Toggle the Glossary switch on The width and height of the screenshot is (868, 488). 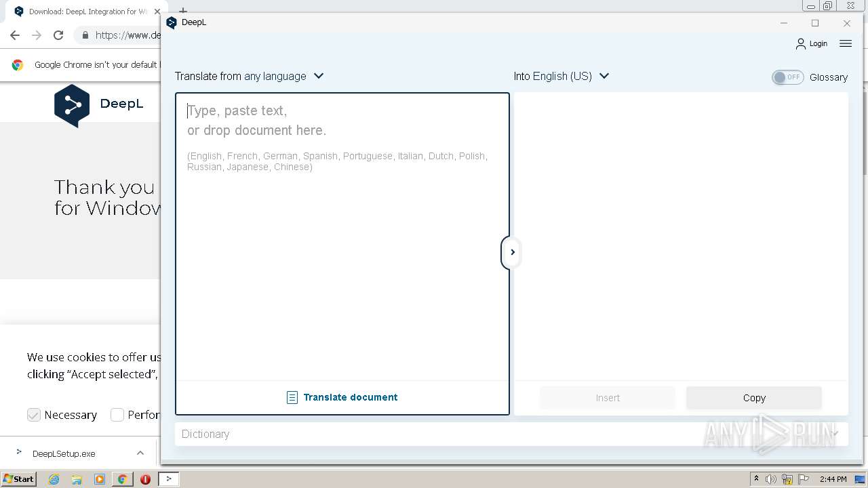coord(787,77)
